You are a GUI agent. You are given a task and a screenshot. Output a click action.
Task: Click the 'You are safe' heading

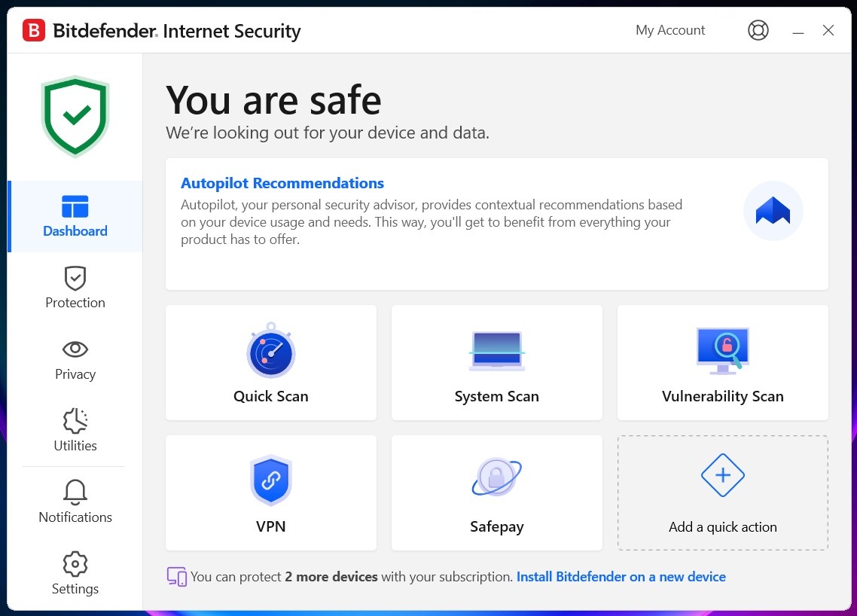[273, 100]
